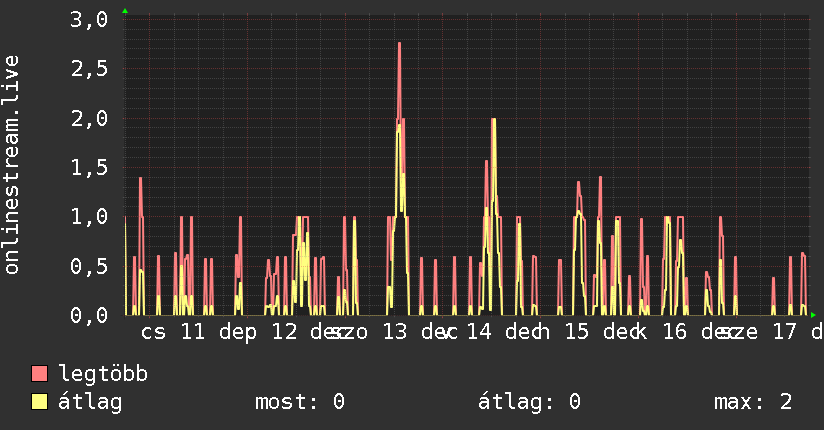Screen dimensions: 824x430
Task: Select the átlag legend label beside yellow swatch
Action: click(x=90, y=402)
